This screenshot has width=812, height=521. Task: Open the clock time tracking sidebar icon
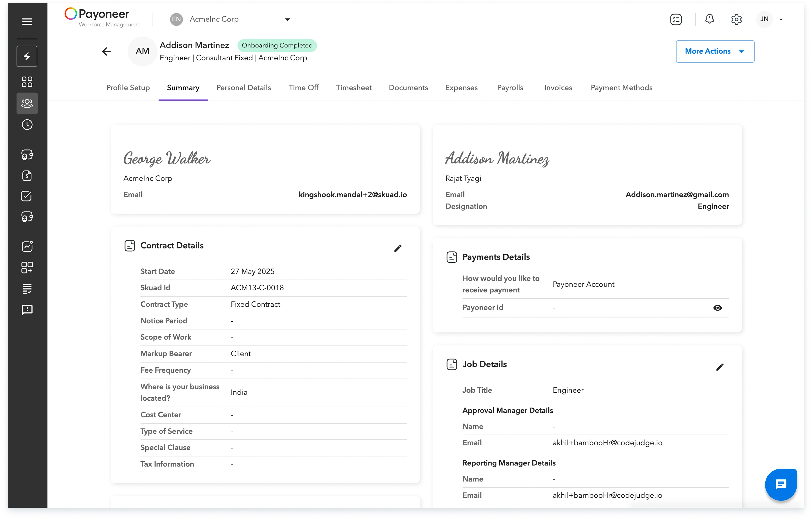(27, 125)
